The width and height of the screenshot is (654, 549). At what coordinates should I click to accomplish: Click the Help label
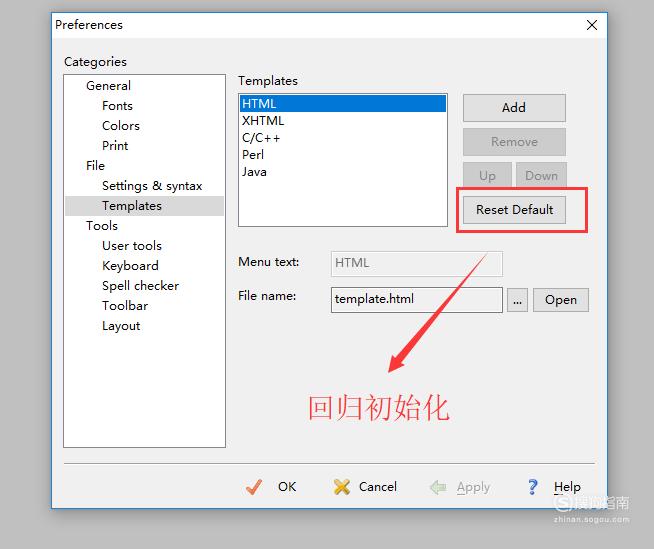point(567,487)
